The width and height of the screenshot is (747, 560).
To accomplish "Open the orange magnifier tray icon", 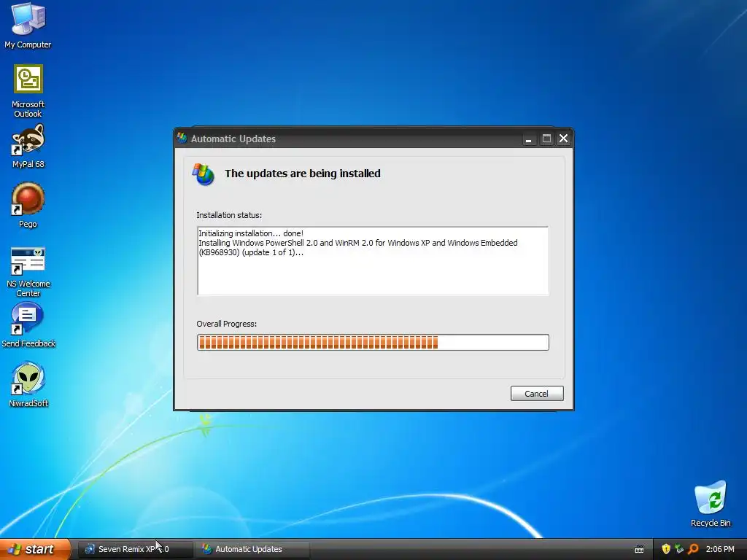I will tap(693, 549).
